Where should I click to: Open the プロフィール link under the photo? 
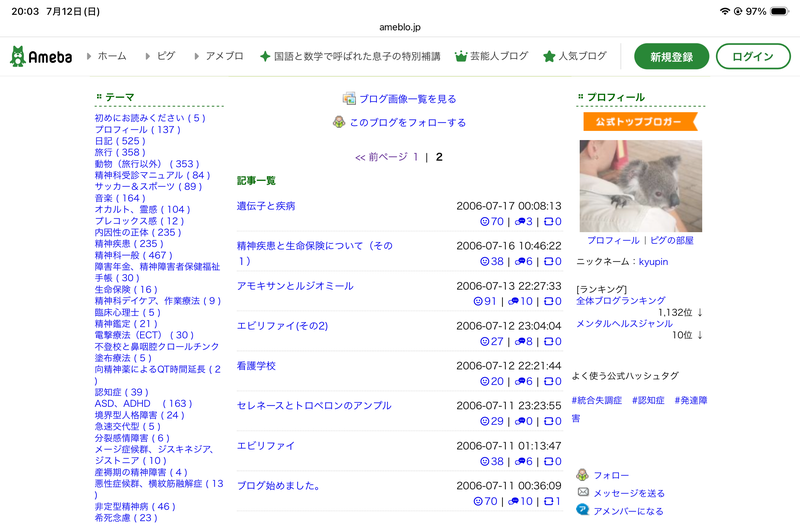point(613,240)
